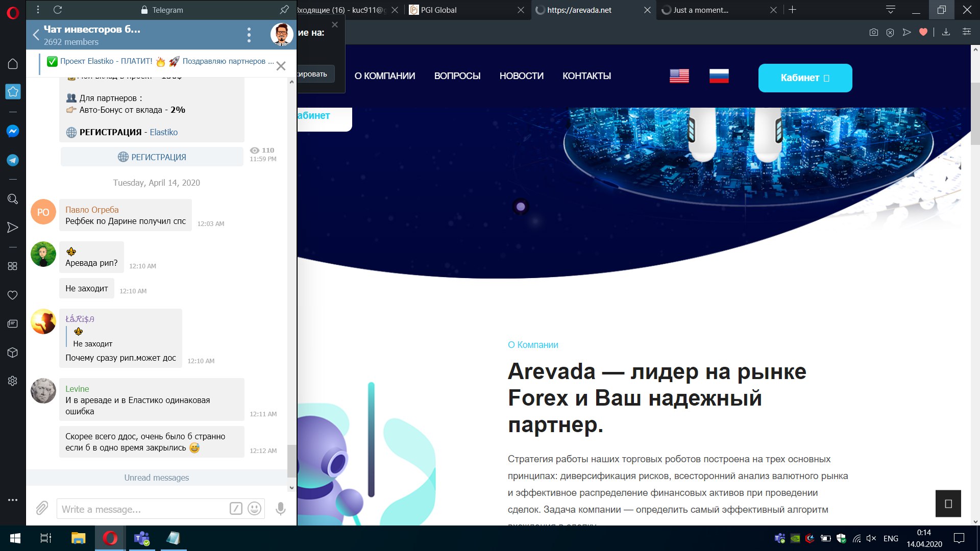Open Speed Dial grid in sidebar

[13, 266]
